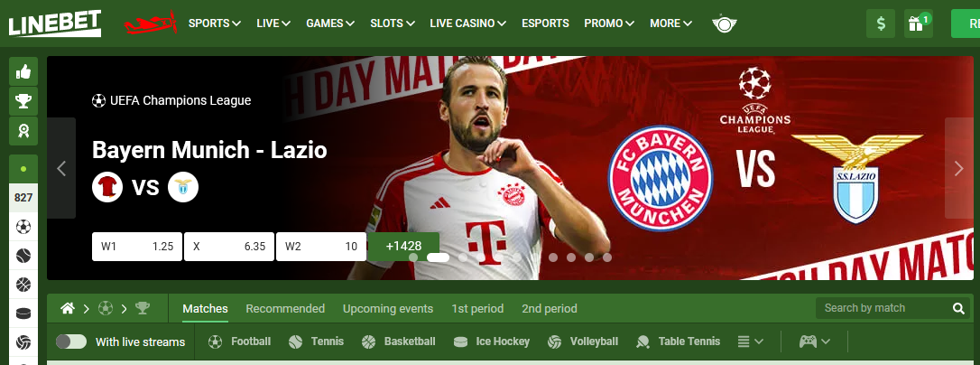Select the ice hockey puck icon in the left sidebar
The width and height of the screenshot is (980, 365).
coord(23,314)
